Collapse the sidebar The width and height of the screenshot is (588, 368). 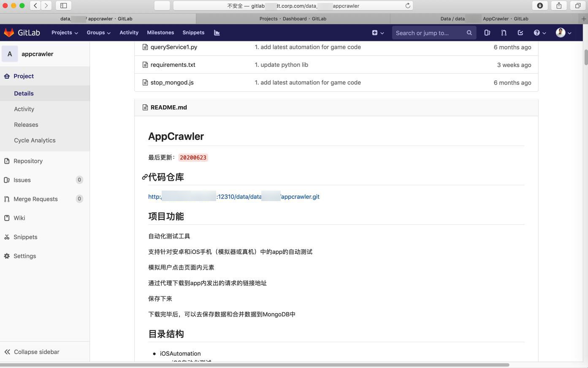(32, 352)
